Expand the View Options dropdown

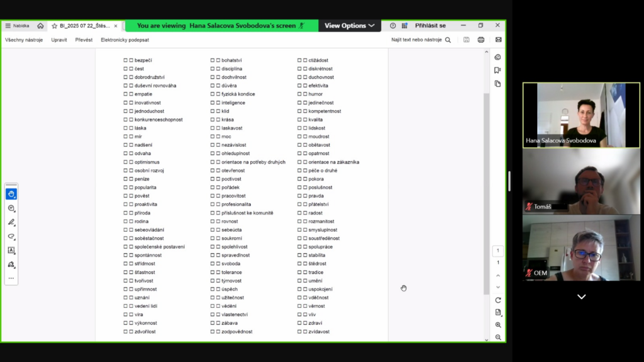pyautogui.click(x=350, y=26)
